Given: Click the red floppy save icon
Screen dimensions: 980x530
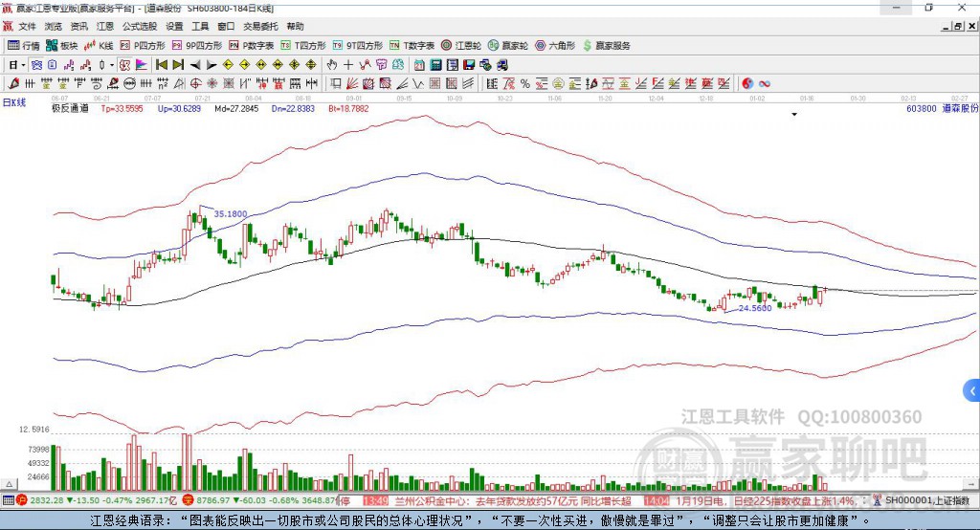Looking at the screenshot, I should click(x=469, y=65).
